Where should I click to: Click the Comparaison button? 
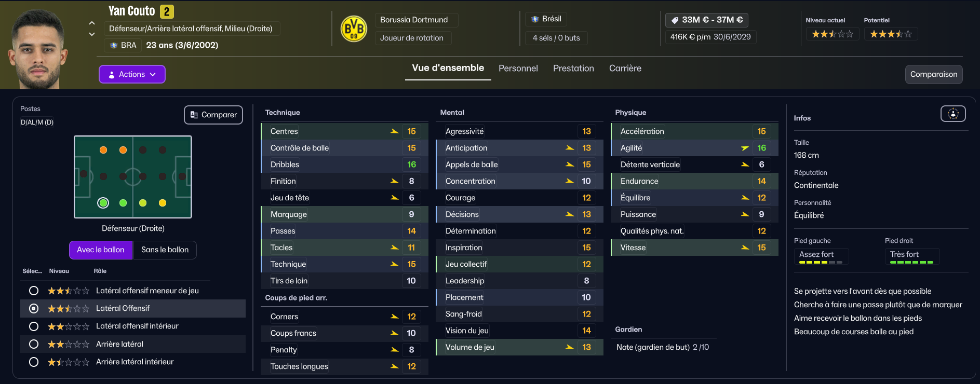pos(933,74)
